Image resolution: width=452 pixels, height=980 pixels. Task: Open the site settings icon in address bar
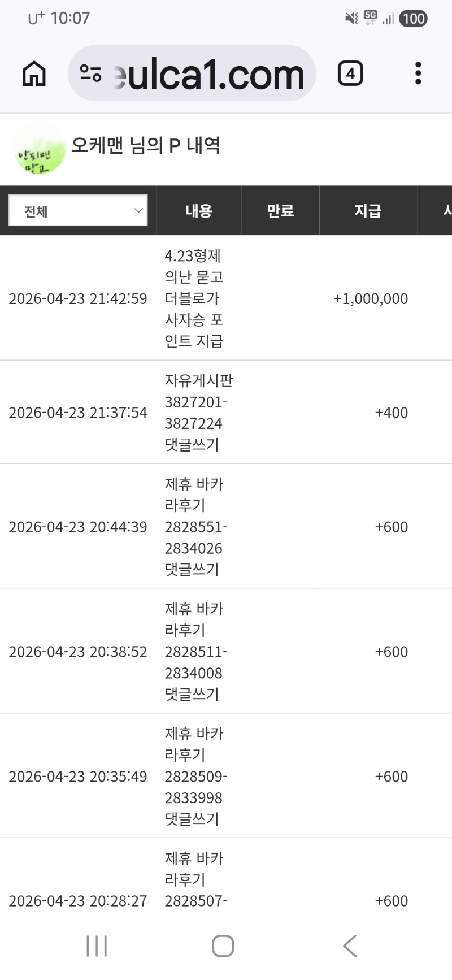pyautogui.click(x=90, y=73)
